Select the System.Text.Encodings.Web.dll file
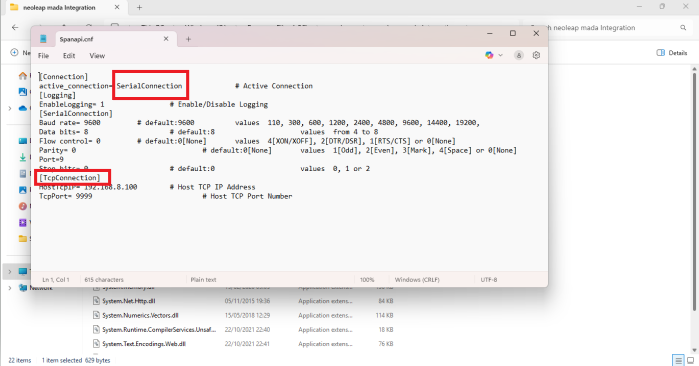 click(144, 344)
